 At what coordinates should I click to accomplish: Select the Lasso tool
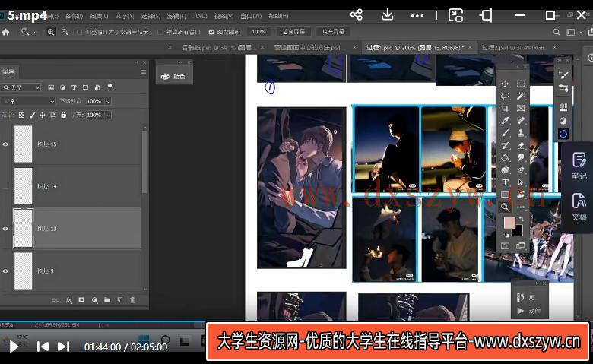[x=505, y=96]
